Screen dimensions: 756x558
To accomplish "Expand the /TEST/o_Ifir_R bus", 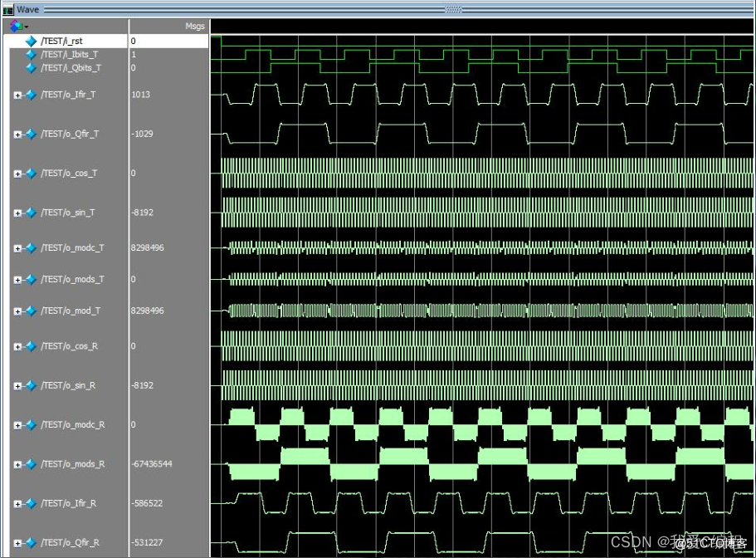I will click(17, 503).
